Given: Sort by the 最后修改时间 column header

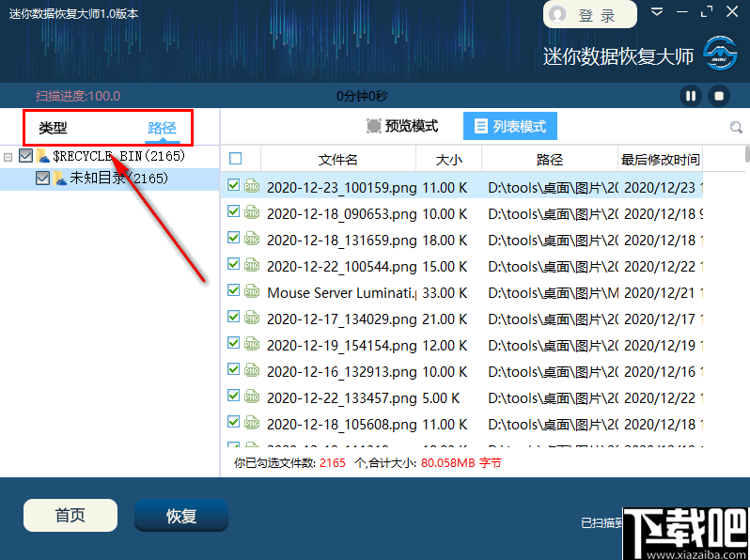Looking at the screenshot, I should coord(660,159).
